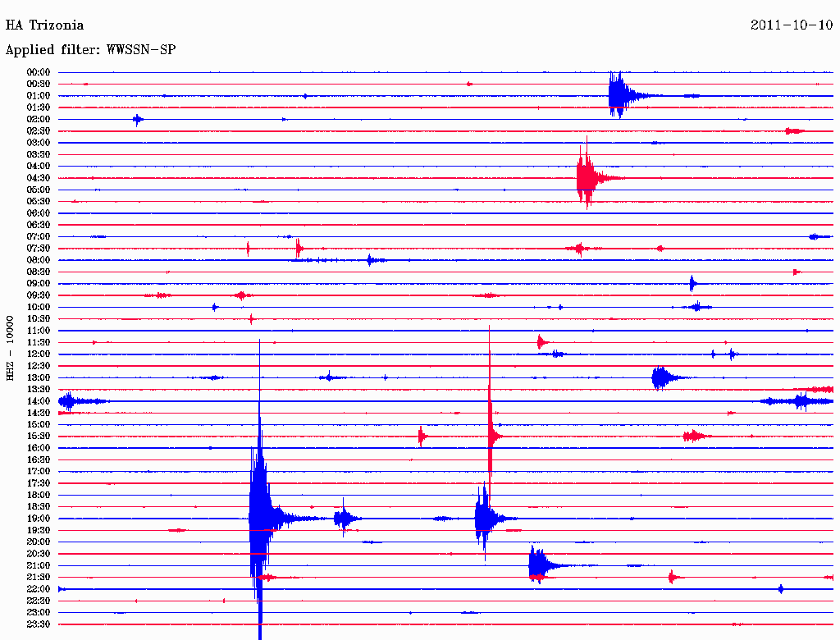840x640 pixels.
Task: Select the 17:00 time label
Action: click(x=39, y=472)
